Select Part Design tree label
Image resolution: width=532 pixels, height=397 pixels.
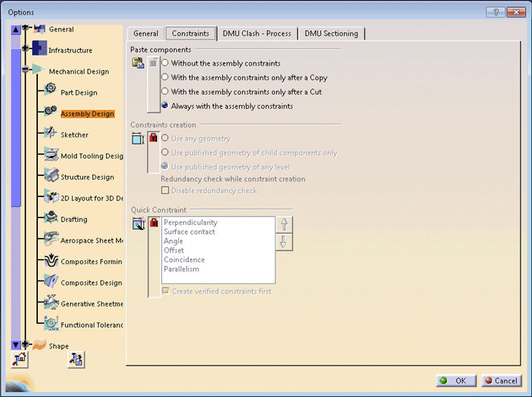click(x=79, y=93)
